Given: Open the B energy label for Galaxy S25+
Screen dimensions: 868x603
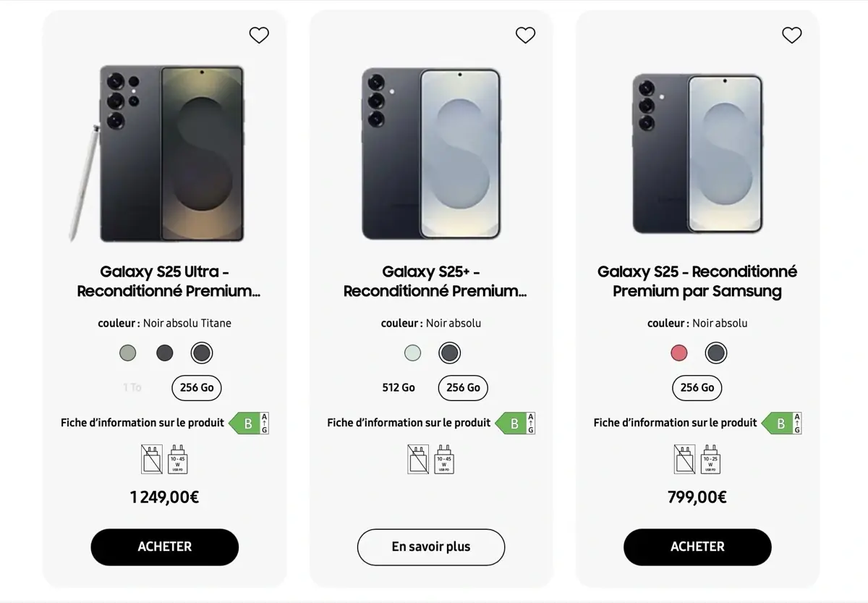Looking at the screenshot, I should pyautogui.click(x=515, y=423).
